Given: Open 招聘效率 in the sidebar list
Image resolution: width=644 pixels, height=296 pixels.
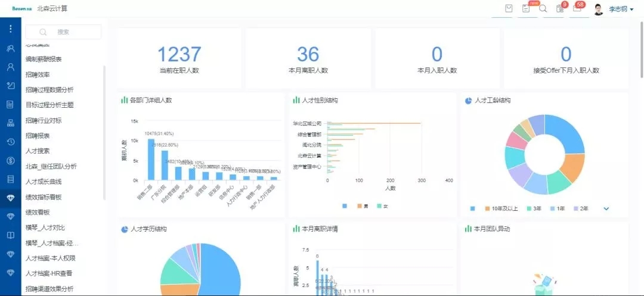Looking at the screenshot, I should 38,74.
